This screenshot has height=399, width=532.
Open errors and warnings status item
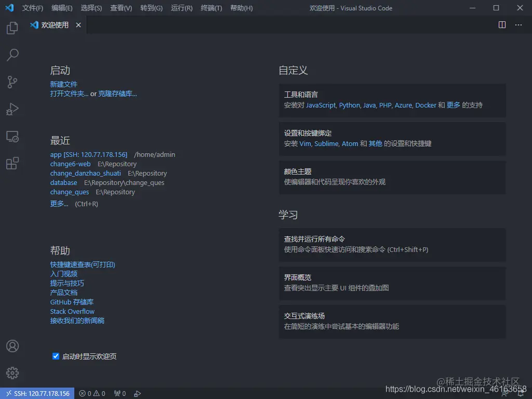click(92, 394)
